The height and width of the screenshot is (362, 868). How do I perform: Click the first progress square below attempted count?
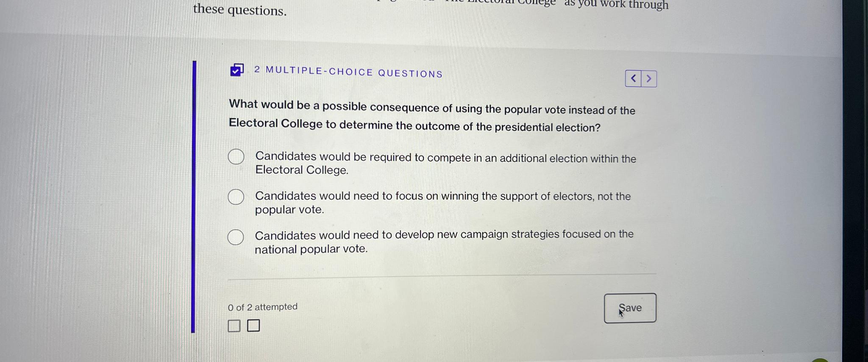point(234,326)
